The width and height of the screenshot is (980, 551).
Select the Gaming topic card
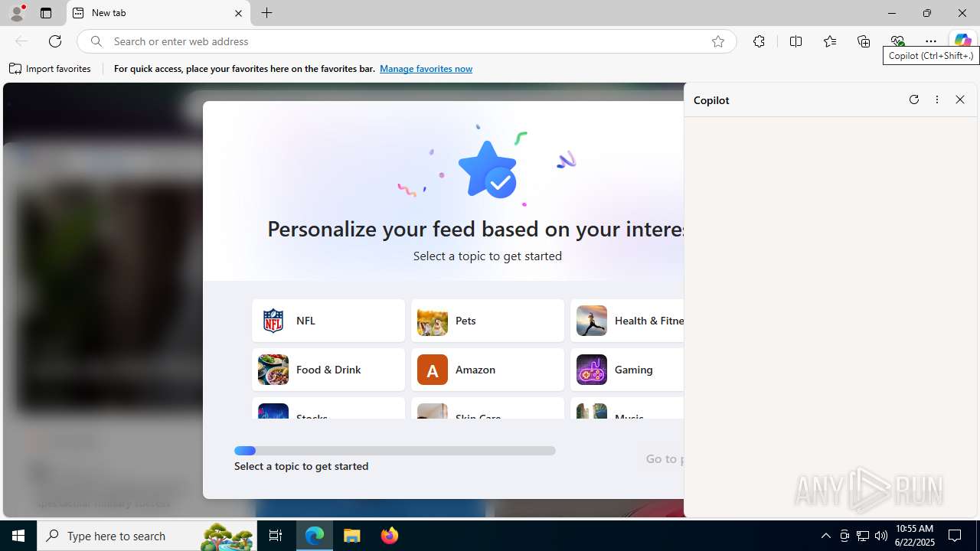coord(627,370)
